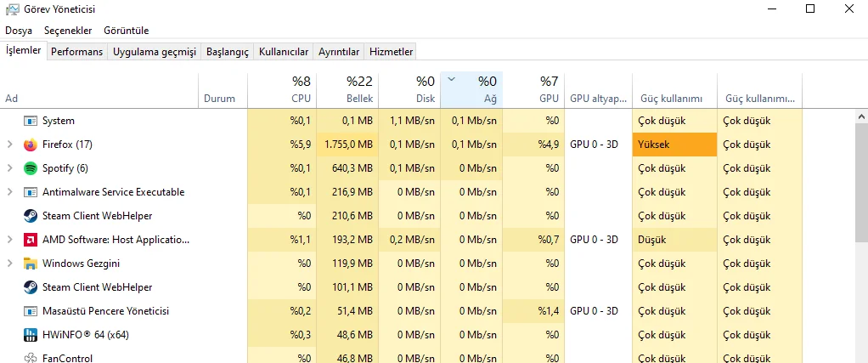Click the Windows Gezgini folder icon
The width and height of the screenshot is (868, 363).
pos(31,264)
